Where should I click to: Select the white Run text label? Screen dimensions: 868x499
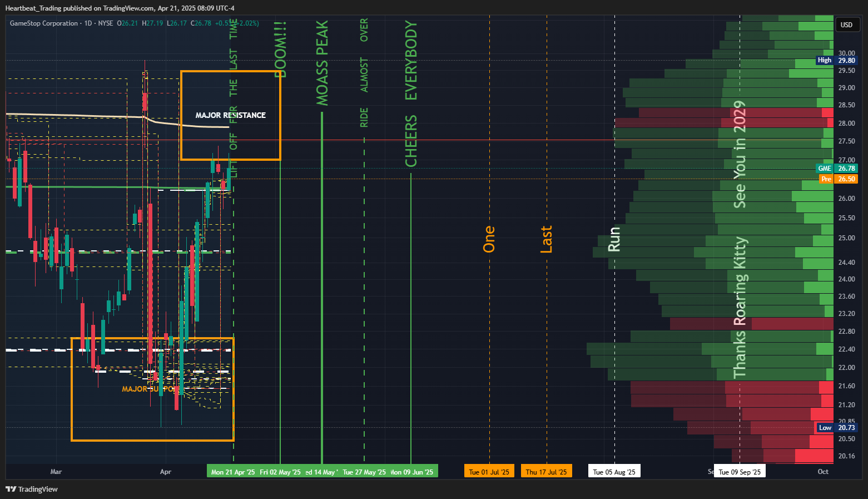(x=614, y=239)
